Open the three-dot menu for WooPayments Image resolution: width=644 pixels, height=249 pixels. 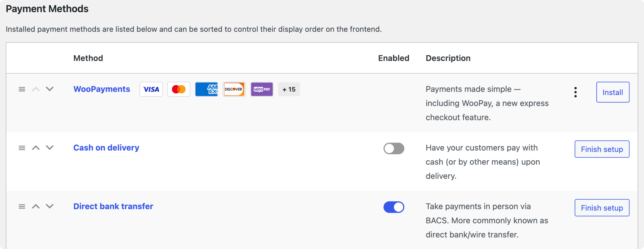pos(576,92)
